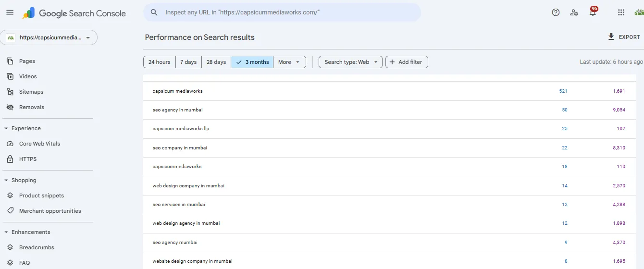Open Product snippets menu item

(41, 196)
